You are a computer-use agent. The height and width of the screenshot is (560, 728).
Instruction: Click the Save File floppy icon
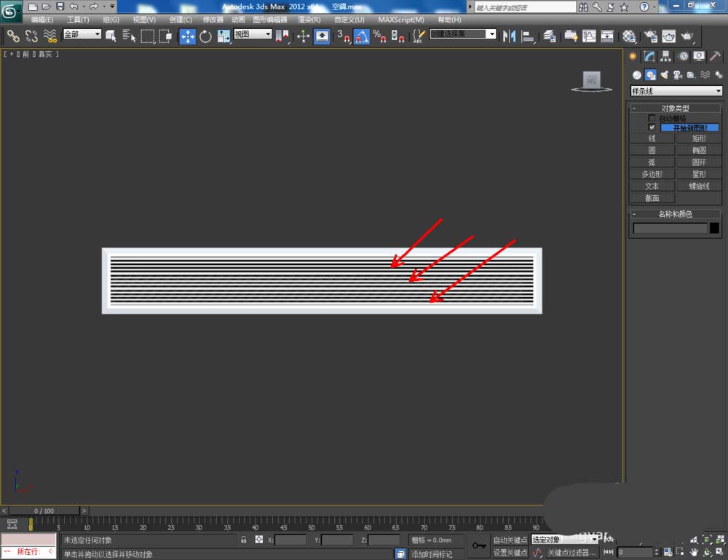60,7
